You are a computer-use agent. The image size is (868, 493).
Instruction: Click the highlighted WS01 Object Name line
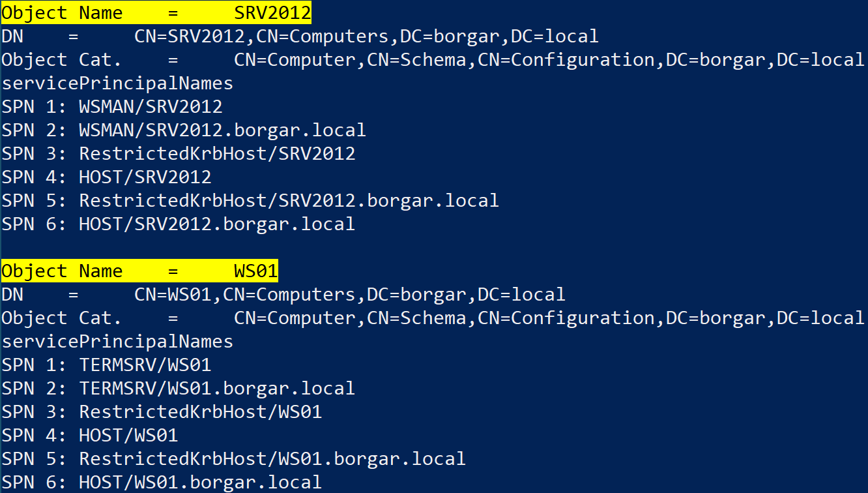click(139, 271)
